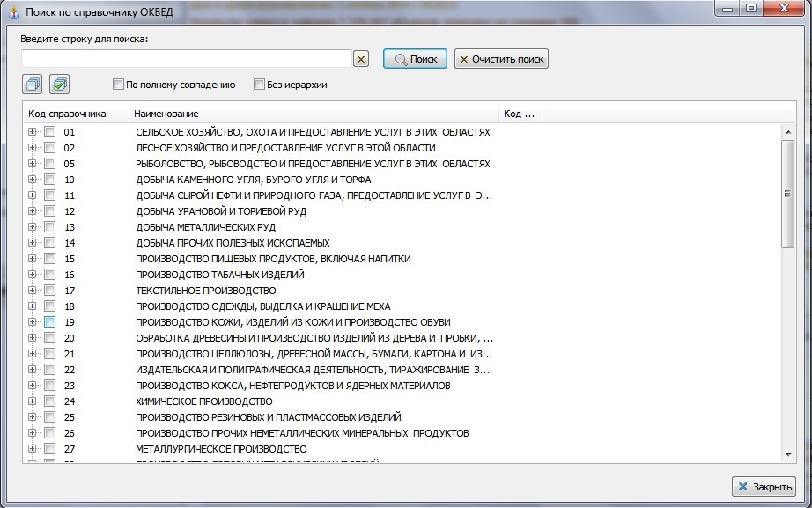Select the ТЕКСТИЛЬНОЕ ПРОИЗВОДСТВО row
Viewport: 812px width, 508px height.
point(206,291)
